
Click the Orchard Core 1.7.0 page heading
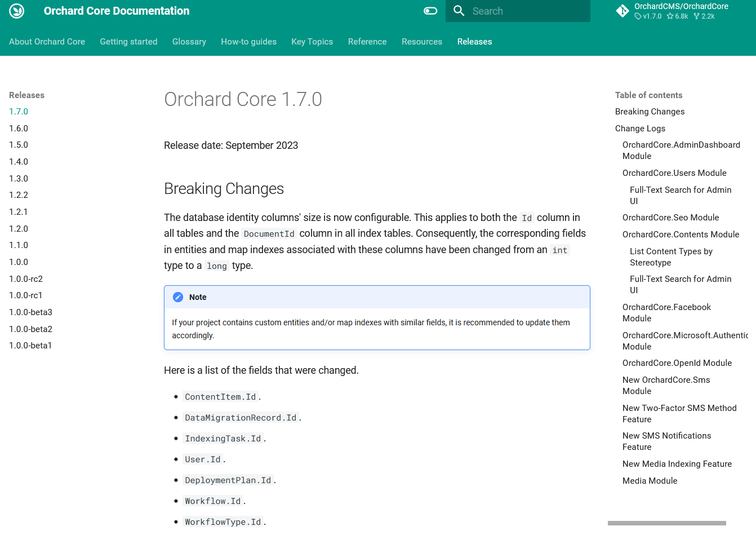[243, 99]
